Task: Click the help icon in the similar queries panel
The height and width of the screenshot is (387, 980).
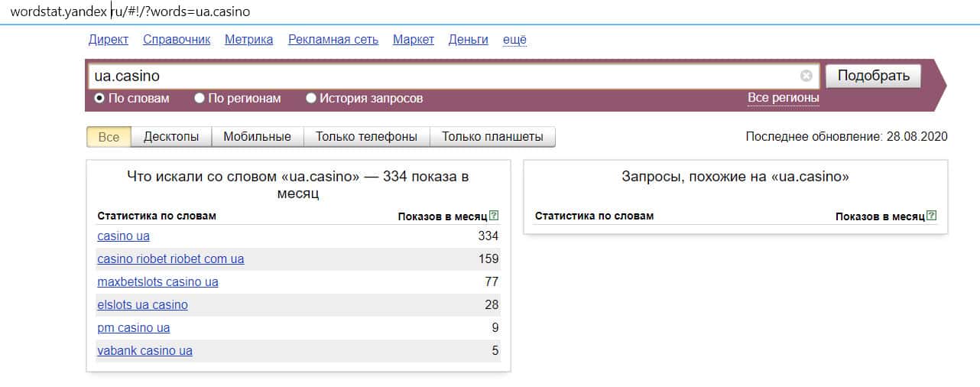Action: coord(931,216)
